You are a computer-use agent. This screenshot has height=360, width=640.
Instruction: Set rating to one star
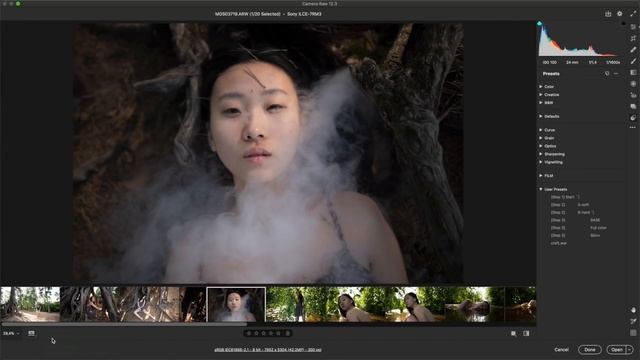tap(249, 333)
